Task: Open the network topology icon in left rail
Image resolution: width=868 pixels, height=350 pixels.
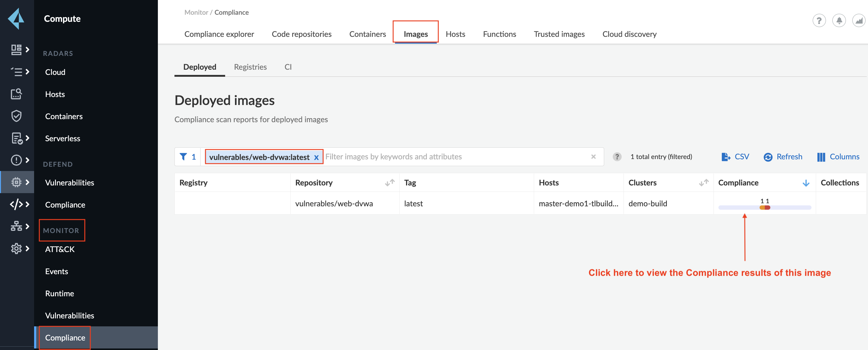Action: pyautogui.click(x=16, y=226)
